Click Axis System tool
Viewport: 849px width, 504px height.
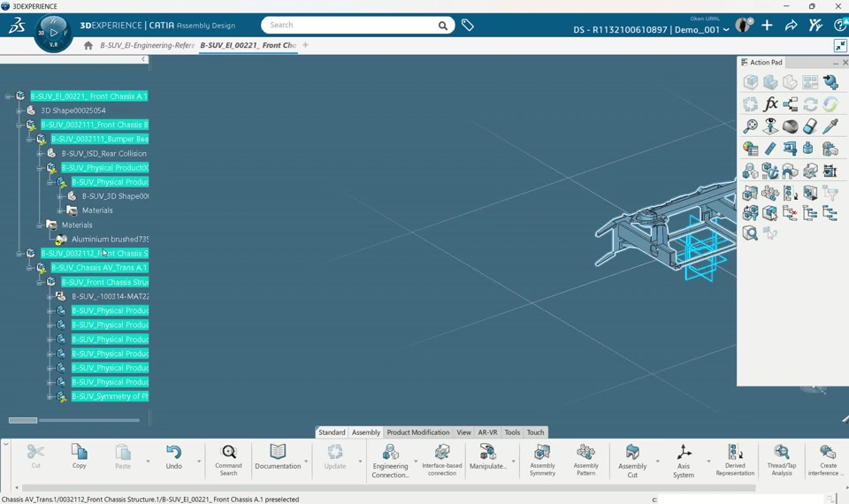[684, 461]
